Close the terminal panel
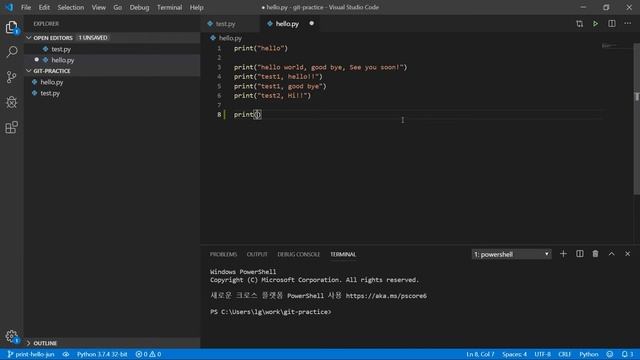Viewport: 640px width, 360px height. 627,254
